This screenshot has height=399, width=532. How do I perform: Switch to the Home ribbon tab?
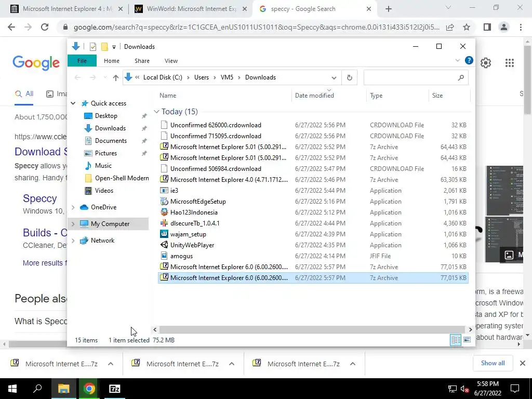(111, 61)
